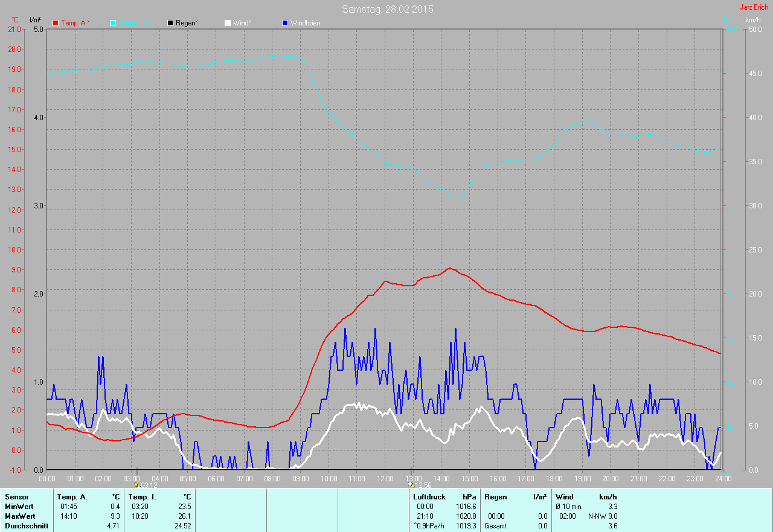773x532 pixels.
Task: Click the chart title 'Samstag, 28.02.2015'
Action: [387, 9]
